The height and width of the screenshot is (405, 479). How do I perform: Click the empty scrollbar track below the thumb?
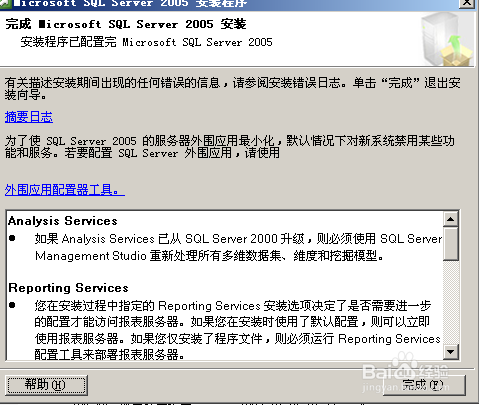451,302
